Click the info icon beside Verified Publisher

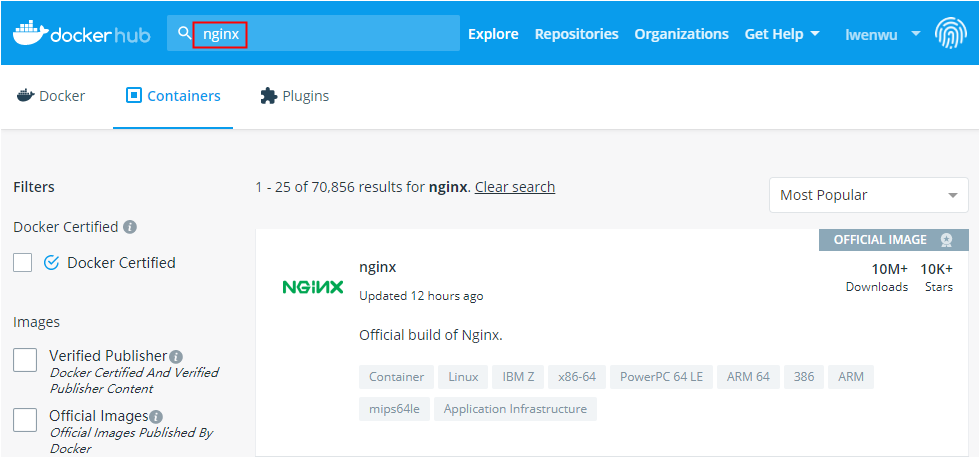click(176, 356)
